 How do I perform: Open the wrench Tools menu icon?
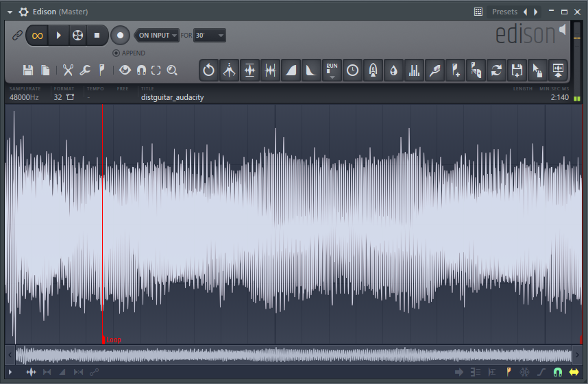tap(85, 70)
